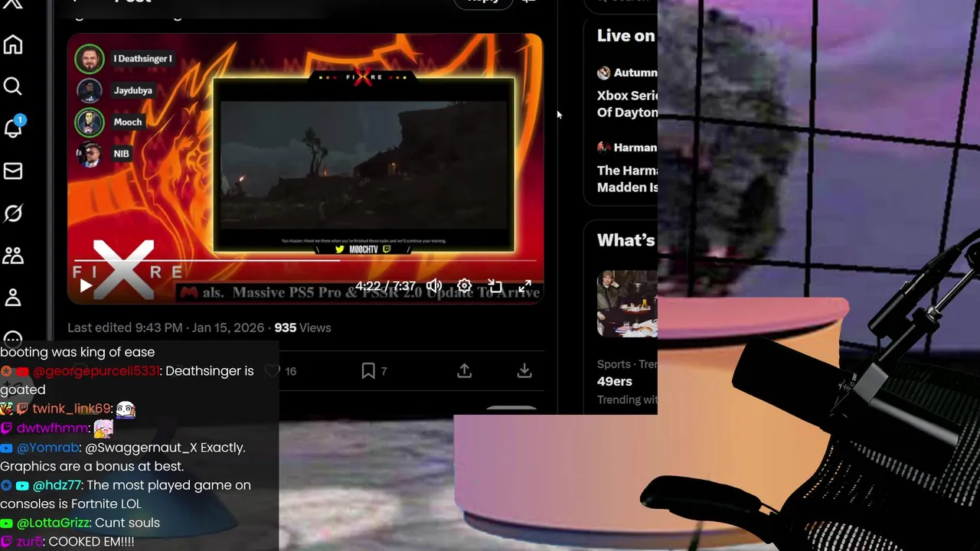Click twink_link69 username in chat
Image resolution: width=980 pixels, height=551 pixels.
72,409
